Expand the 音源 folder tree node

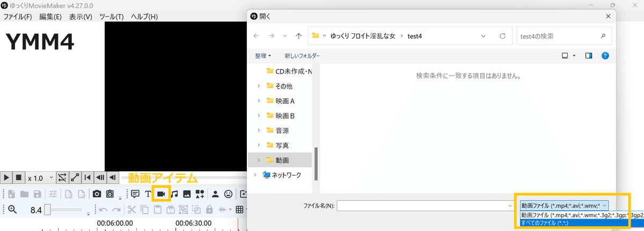coord(259,131)
